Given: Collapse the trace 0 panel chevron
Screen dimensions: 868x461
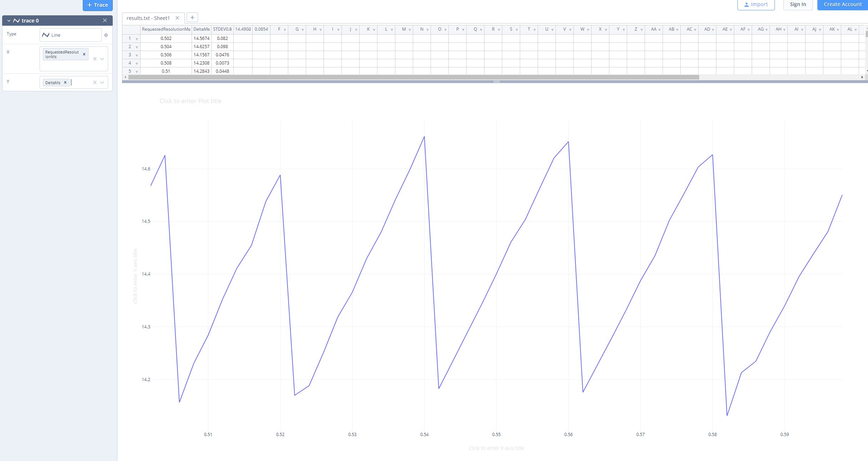Looking at the screenshot, I should [9, 21].
